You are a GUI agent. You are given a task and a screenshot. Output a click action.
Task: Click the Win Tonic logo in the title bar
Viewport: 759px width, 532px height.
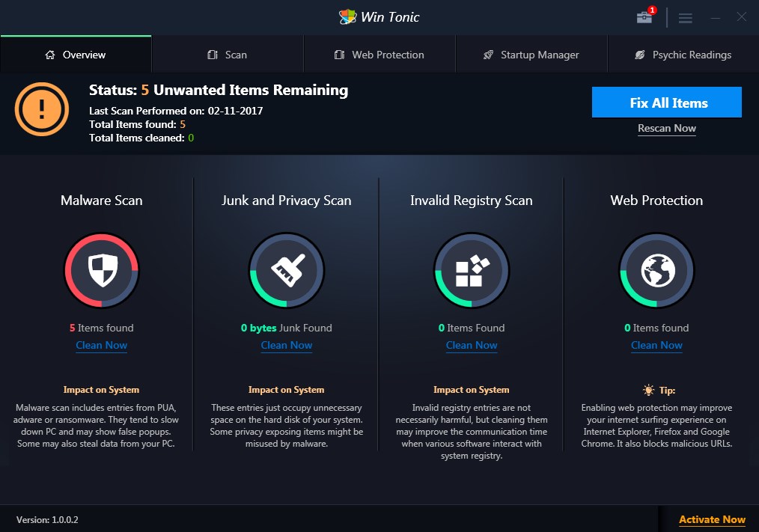tap(349, 16)
